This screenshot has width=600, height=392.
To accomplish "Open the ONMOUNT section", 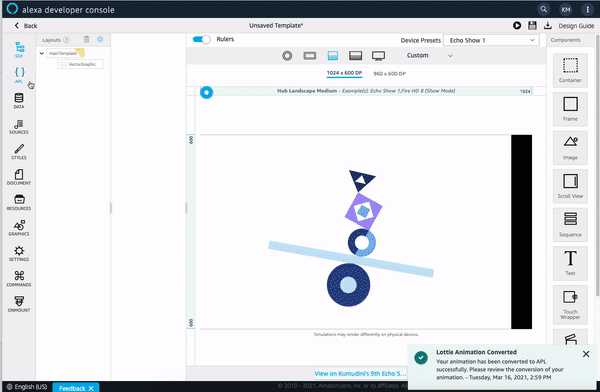I will coord(19,304).
